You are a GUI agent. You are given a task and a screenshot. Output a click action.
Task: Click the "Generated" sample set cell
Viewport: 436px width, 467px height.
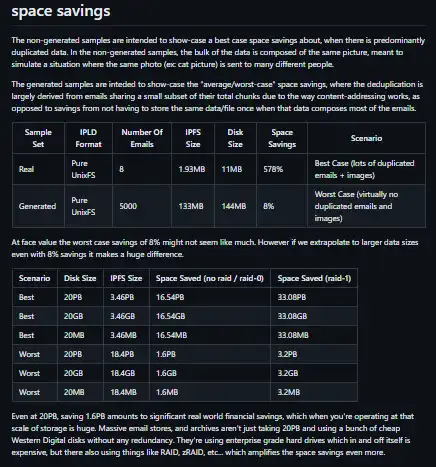38,206
